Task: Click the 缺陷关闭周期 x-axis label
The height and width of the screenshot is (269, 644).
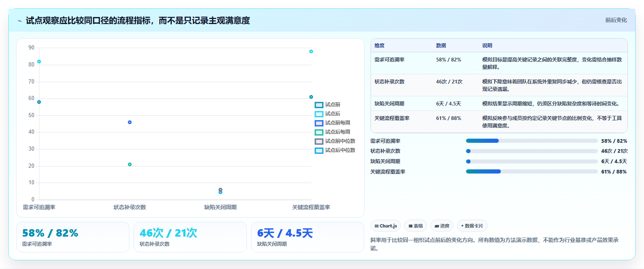Action: click(220, 207)
